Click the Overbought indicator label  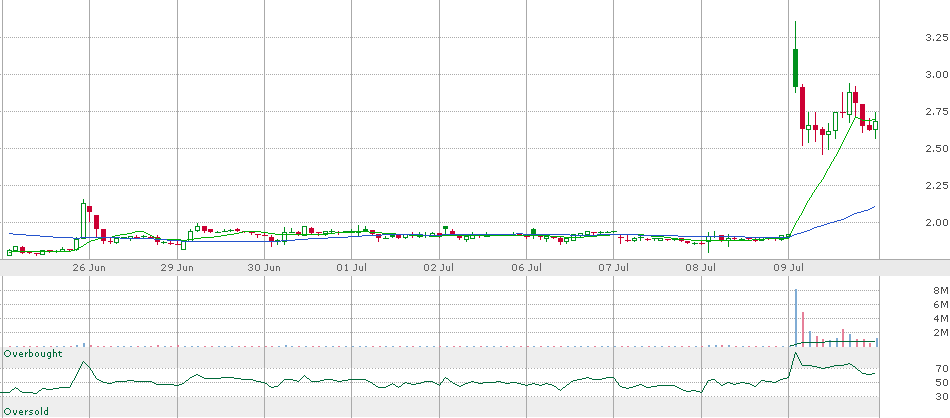pos(33,353)
